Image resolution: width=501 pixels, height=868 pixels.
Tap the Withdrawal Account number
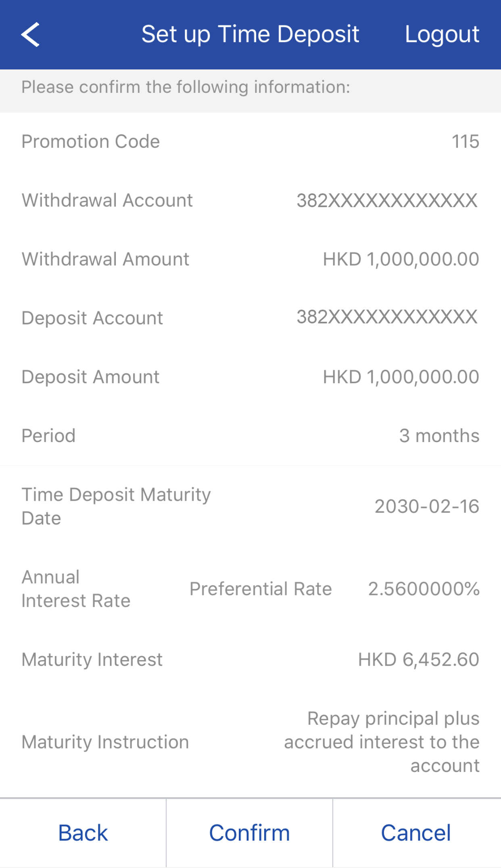387,201
